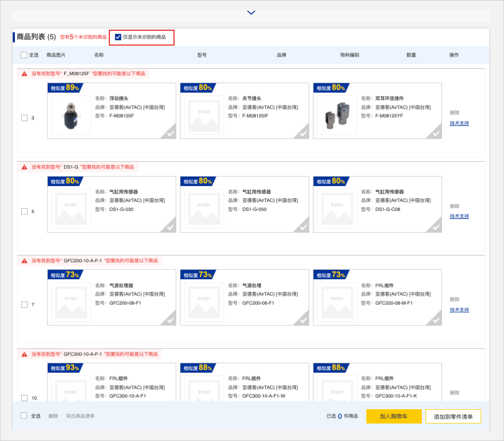Choose checkmark on F-M08125YF 双耳环连接件 card

[x=436, y=133]
